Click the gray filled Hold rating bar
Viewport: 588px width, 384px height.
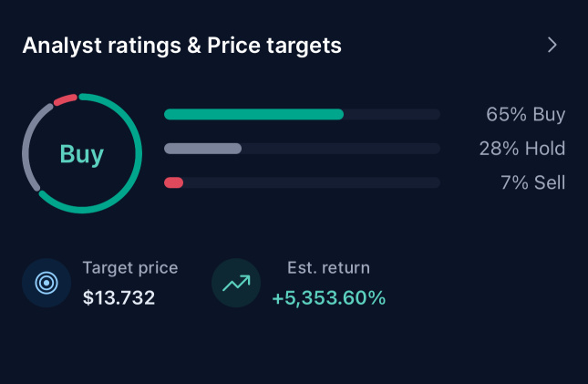click(x=202, y=149)
